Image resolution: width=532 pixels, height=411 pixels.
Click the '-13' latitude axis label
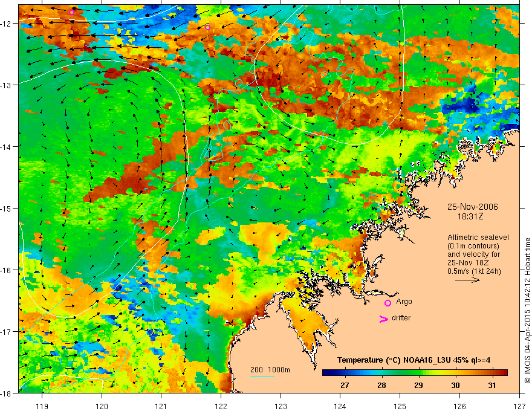point(5,85)
